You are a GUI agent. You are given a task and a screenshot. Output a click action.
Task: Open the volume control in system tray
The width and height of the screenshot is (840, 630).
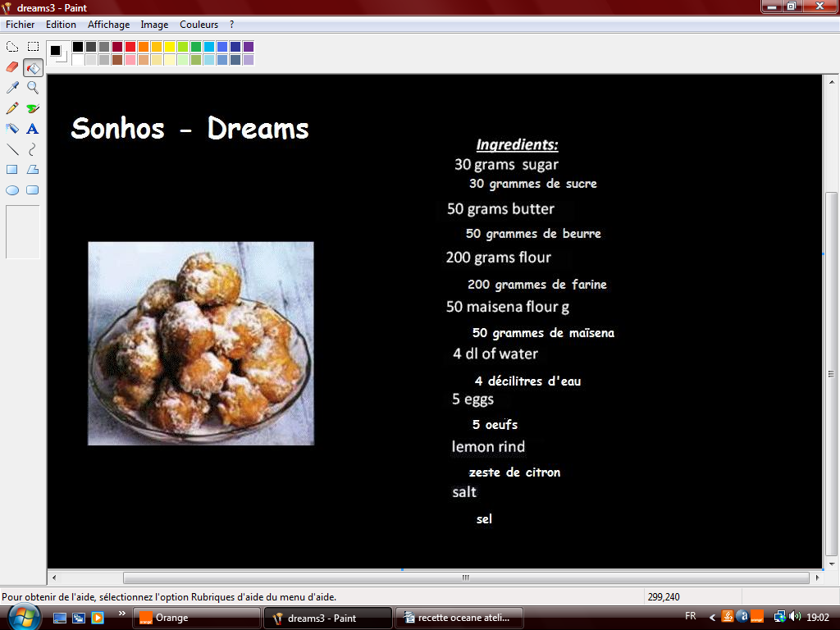795,617
